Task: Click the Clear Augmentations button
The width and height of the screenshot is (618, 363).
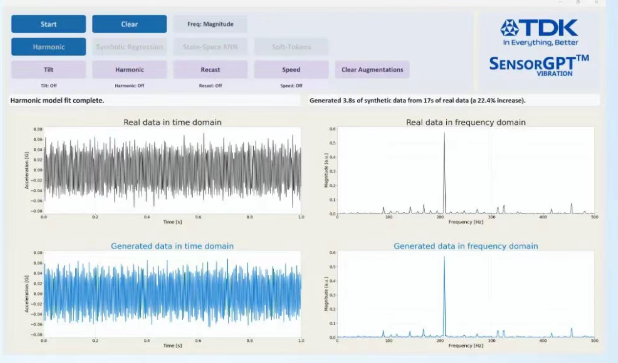Action: click(x=372, y=70)
